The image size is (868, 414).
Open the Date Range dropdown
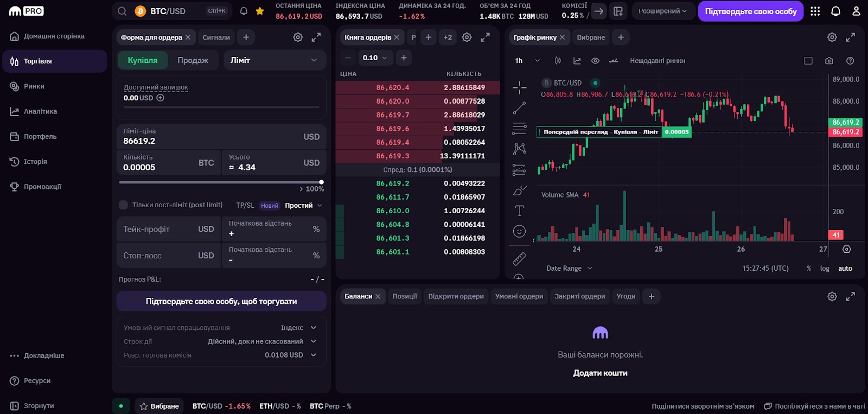tap(569, 268)
